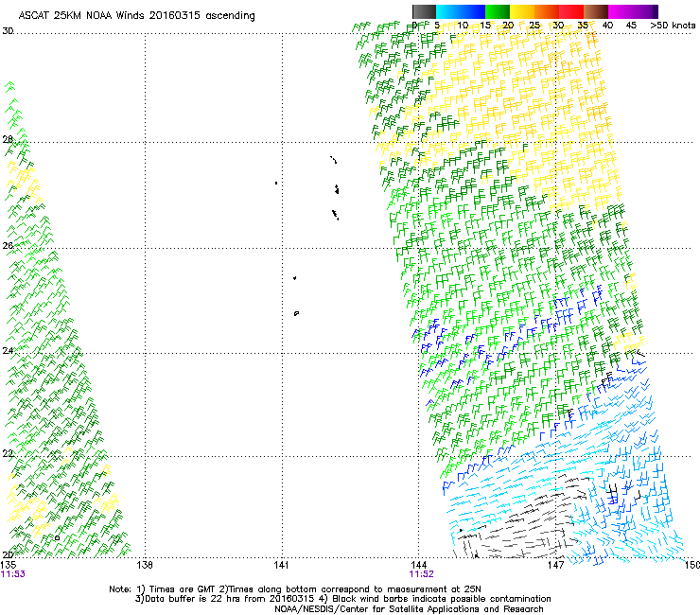Click the '45' legend scale label
700x615 pixels.
click(631, 26)
